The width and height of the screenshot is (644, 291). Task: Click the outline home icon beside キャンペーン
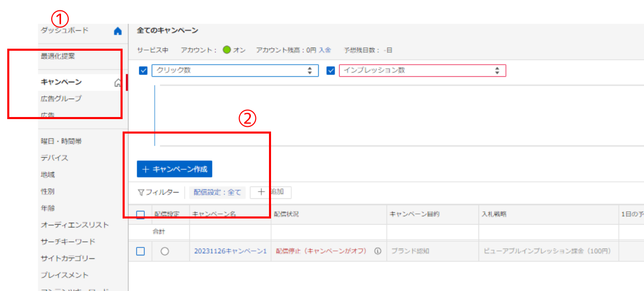tap(117, 82)
